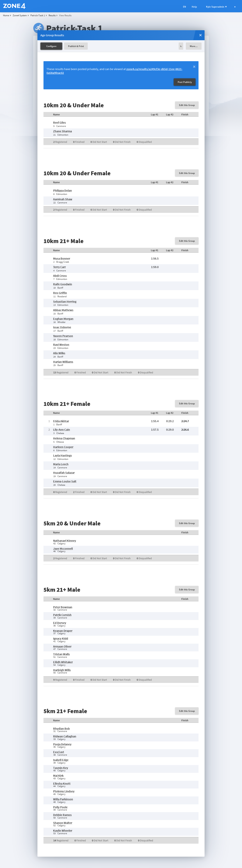The width and height of the screenshot is (242, 868).
Task: Close the Age Group Results dialog
Action: pos(200,35)
